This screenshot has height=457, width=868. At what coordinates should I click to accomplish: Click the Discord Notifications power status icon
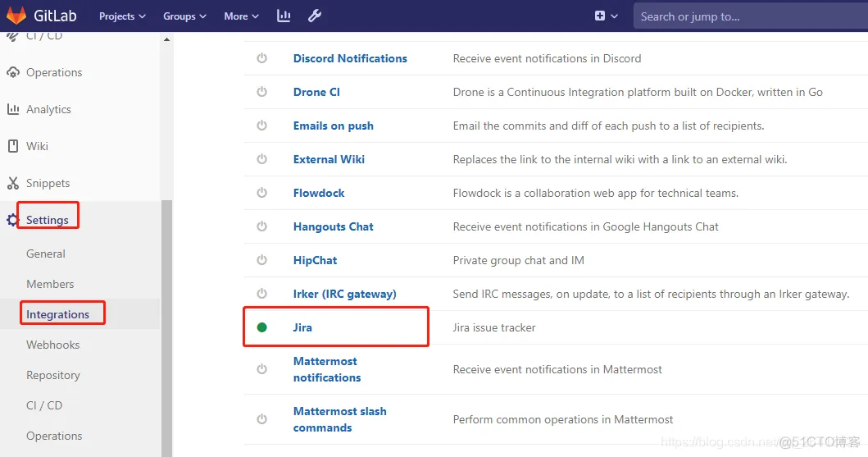261,58
